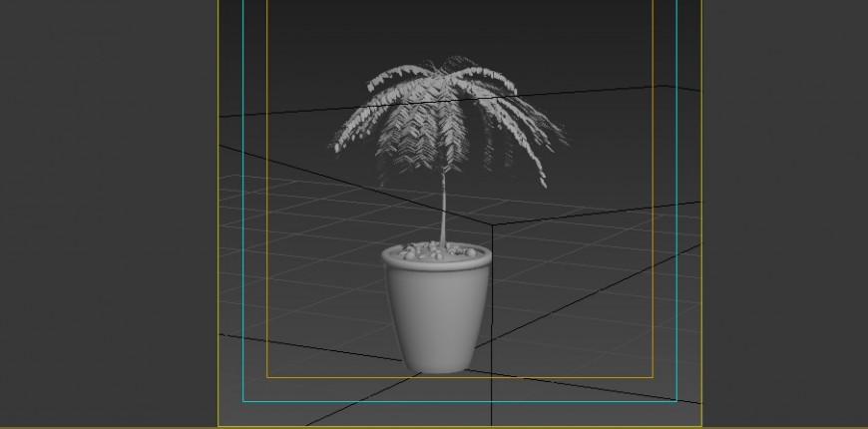Click the box corner where black edges meet
This screenshot has height=429, width=868.
(x=493, y=224)
